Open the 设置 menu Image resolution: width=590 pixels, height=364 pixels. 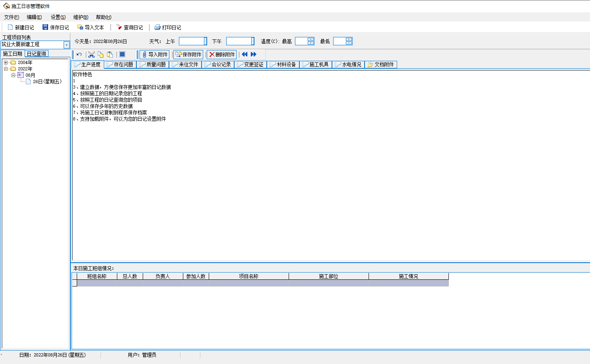58,17
